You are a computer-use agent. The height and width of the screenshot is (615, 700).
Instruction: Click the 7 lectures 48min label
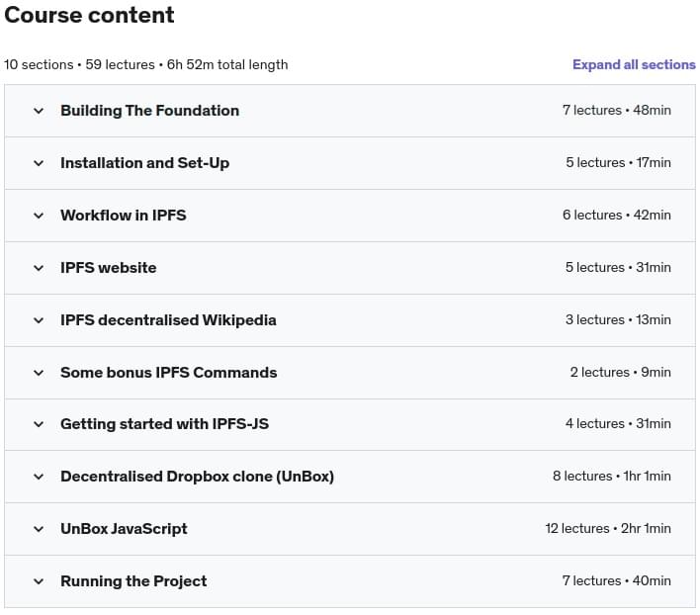pyautogui.click(x=617, y=110)
